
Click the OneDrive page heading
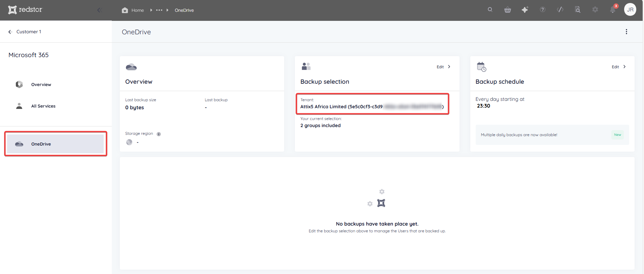136,32
